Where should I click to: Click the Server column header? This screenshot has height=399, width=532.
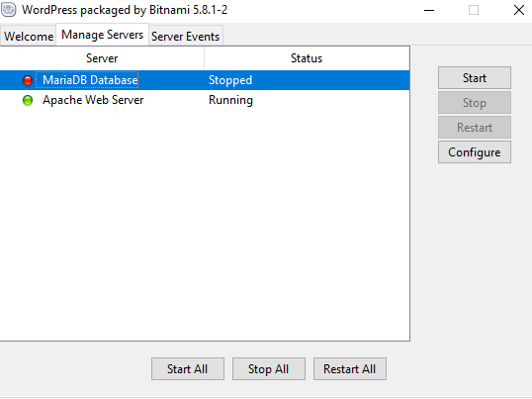tap(102, 58)
